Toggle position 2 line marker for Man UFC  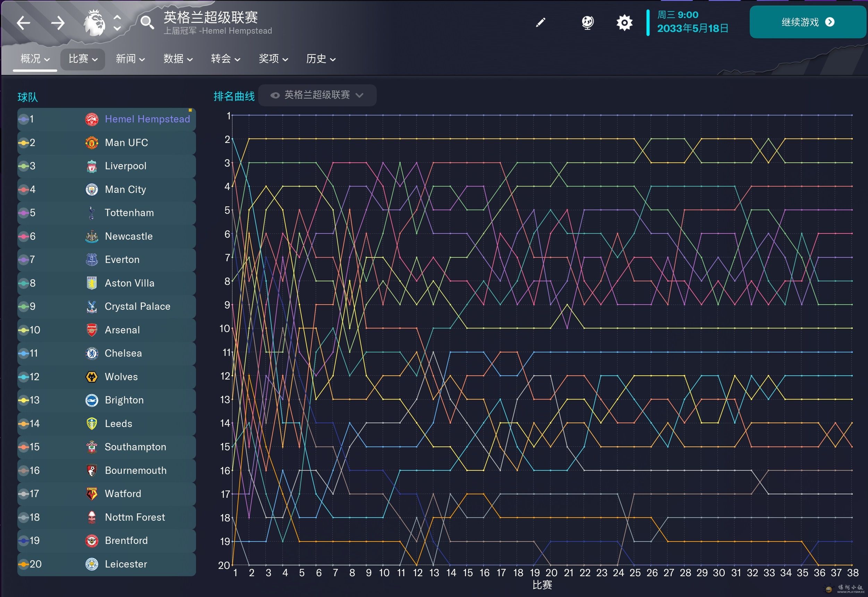24,143
